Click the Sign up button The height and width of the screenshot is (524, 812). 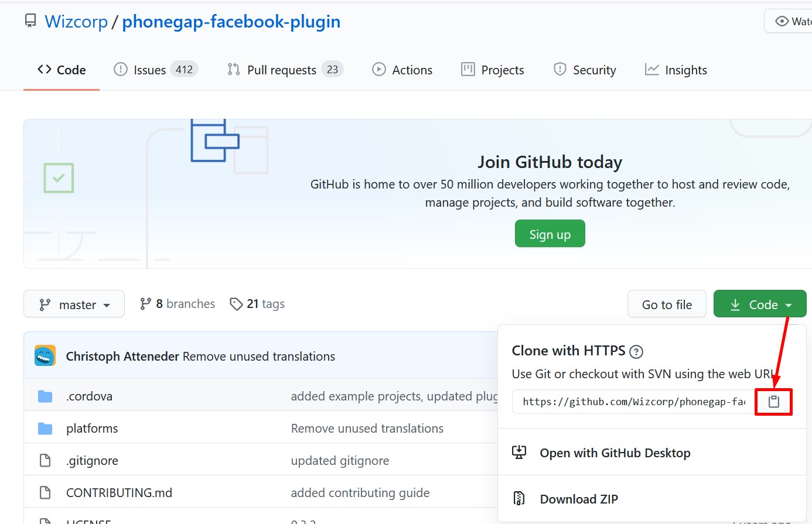click(x=550, y=234)
